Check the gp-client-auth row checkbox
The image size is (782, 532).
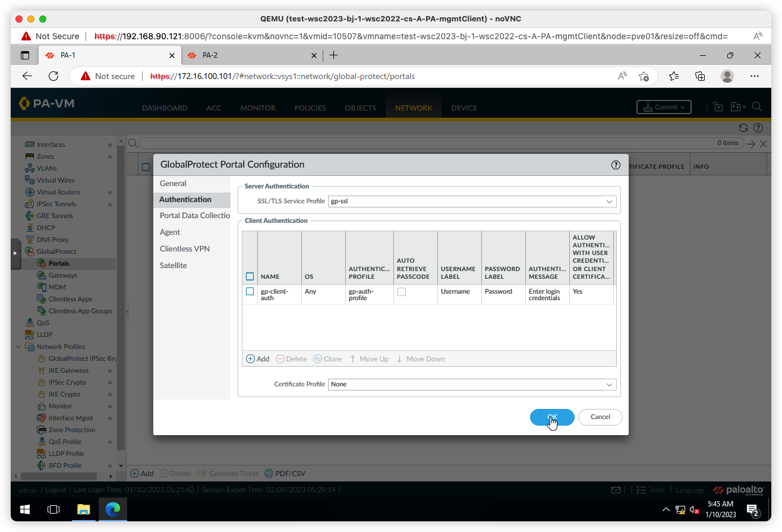coord(250,291)
